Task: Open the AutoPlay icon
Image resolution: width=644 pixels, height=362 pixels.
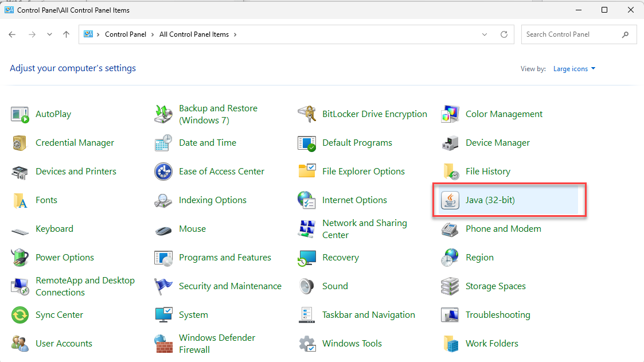Action: [20, 114]
